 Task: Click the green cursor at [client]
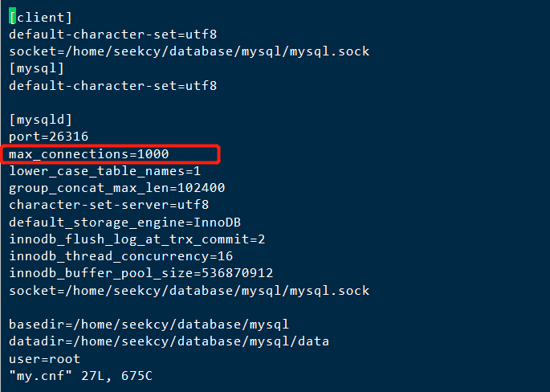[13, 17]
